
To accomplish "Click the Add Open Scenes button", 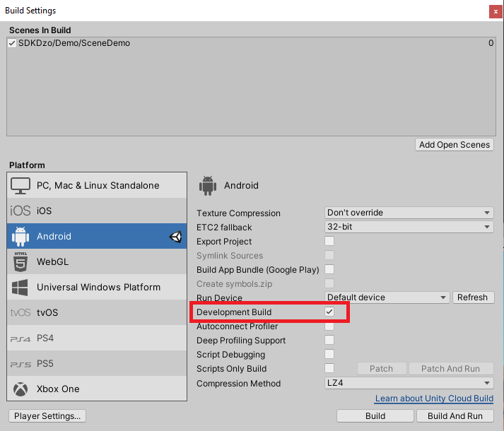I will (x=455, y=145).
